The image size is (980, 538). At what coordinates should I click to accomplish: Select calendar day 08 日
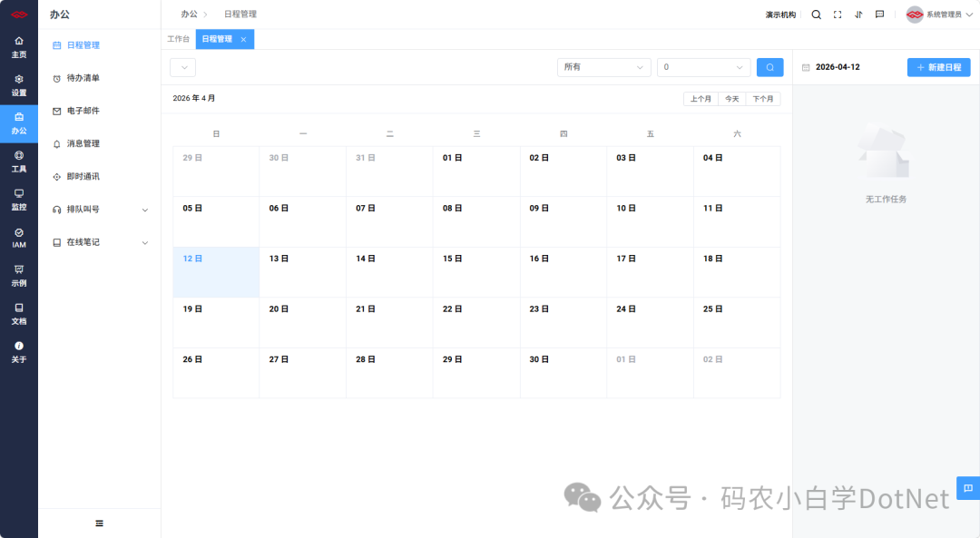476,222
